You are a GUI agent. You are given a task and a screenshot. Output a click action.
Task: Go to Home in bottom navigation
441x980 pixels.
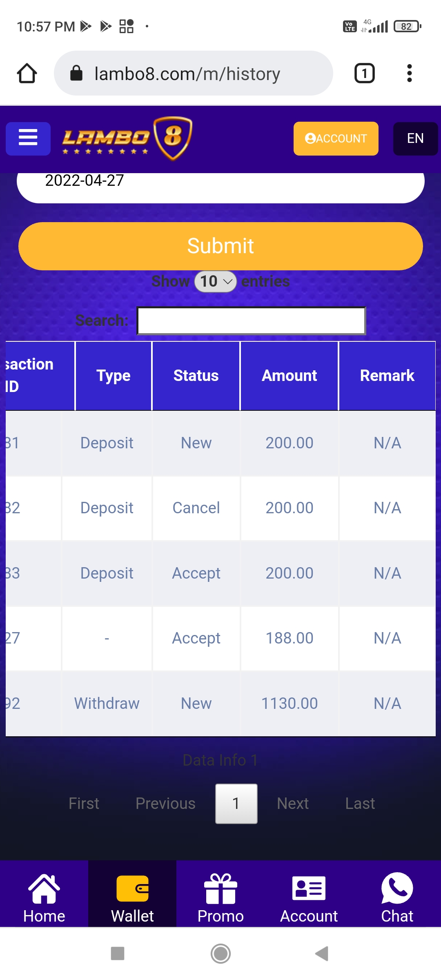(44, 898)
